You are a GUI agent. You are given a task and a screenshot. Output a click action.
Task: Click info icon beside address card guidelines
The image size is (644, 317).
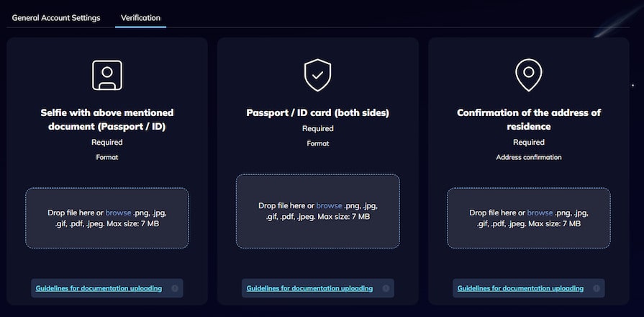pyautogui.click(x=597, y=288)
